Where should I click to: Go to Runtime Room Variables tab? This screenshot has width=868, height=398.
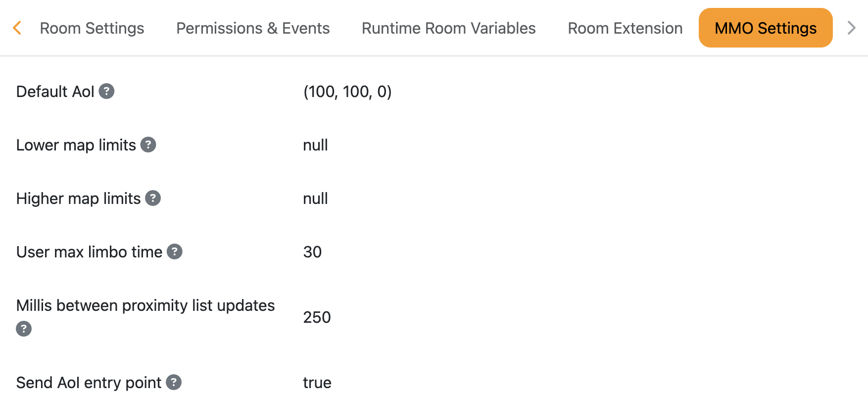[x=448, y=28]
